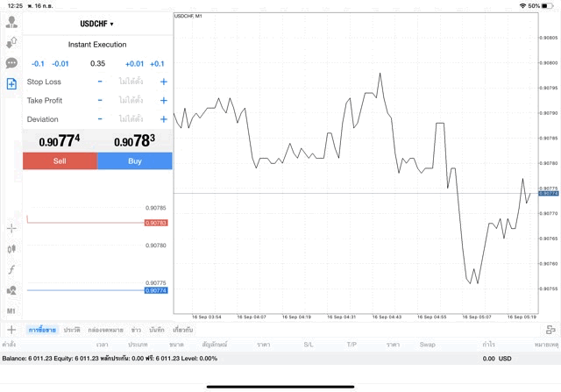Increase Stop Loss with plus stepper
Screen dimensions: 561x392
pos(163,82)
